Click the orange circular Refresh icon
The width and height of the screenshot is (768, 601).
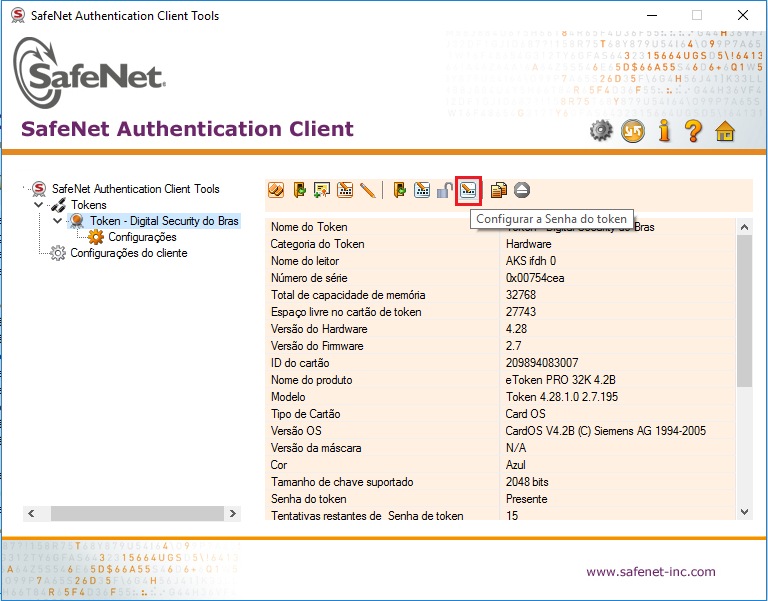click(633, 131)
